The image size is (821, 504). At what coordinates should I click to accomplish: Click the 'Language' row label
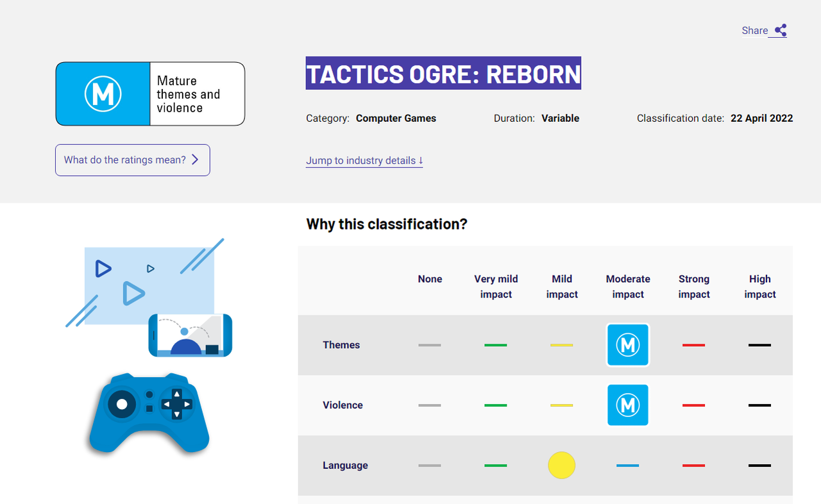click(345, 466)
